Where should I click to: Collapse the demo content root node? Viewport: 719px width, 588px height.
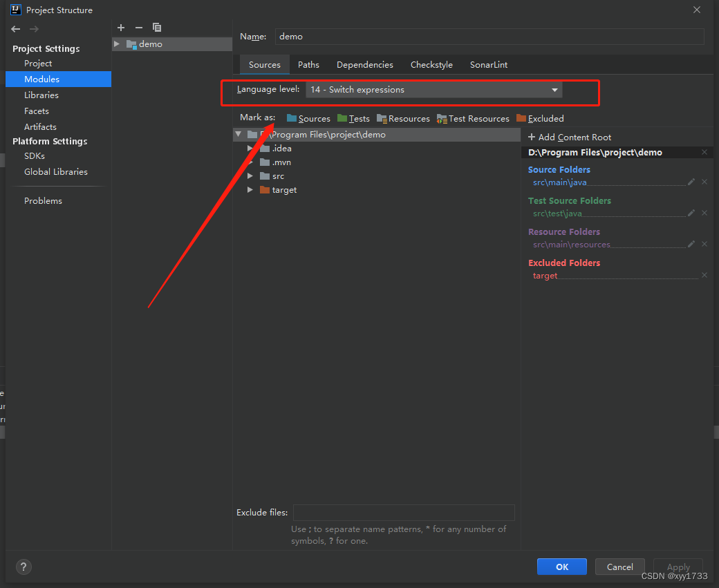pos(239,134)
